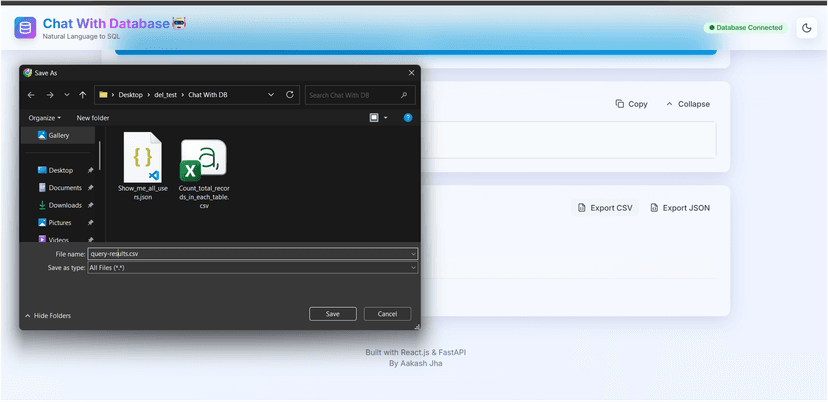Screen dimensions: 828x402
Task: Go forward in the Save As dialog
Action: (x=50, y=95)
